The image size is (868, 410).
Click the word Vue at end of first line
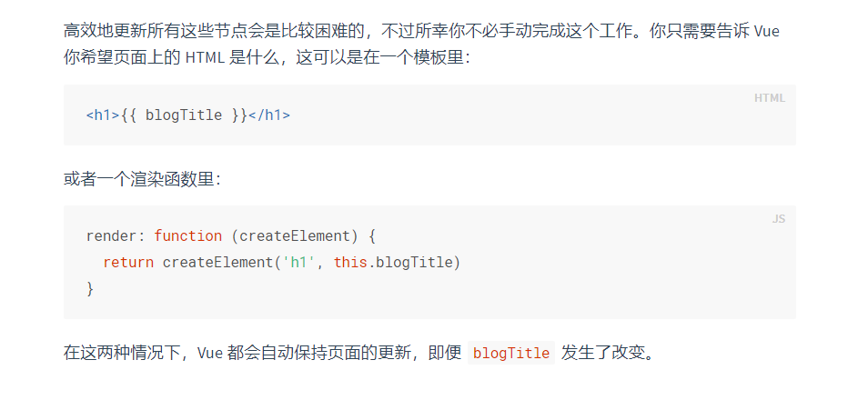pos(767,32)
